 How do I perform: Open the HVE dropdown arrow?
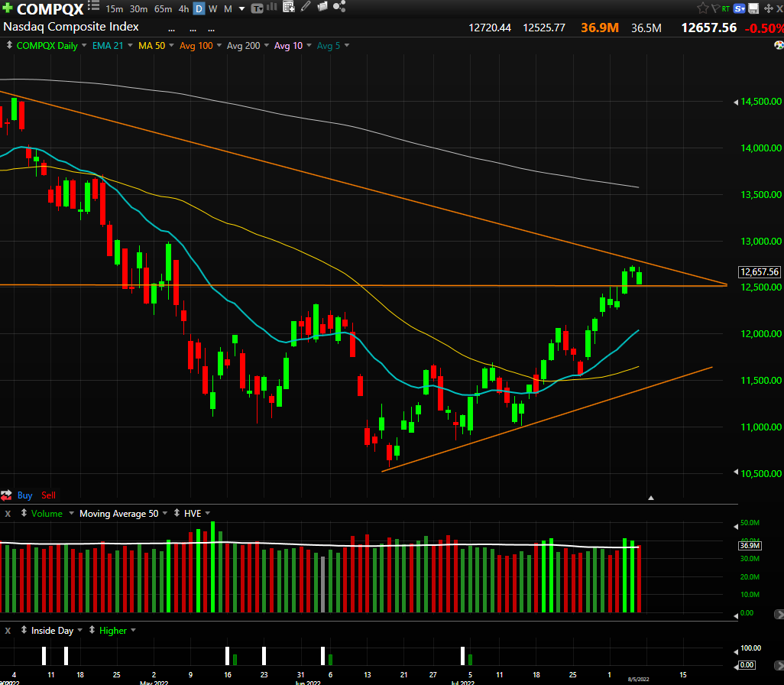pyautogui.click(x=208, y=513)
